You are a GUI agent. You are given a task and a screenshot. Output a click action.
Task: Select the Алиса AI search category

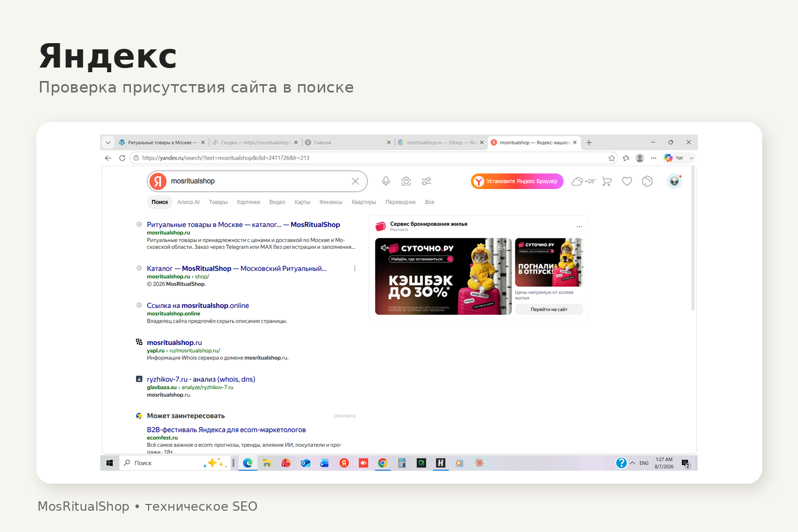(x=188, y=202)
